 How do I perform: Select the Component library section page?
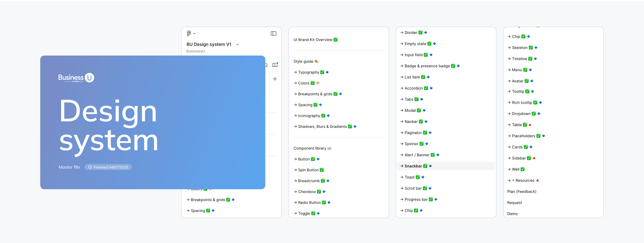(312, 148)
